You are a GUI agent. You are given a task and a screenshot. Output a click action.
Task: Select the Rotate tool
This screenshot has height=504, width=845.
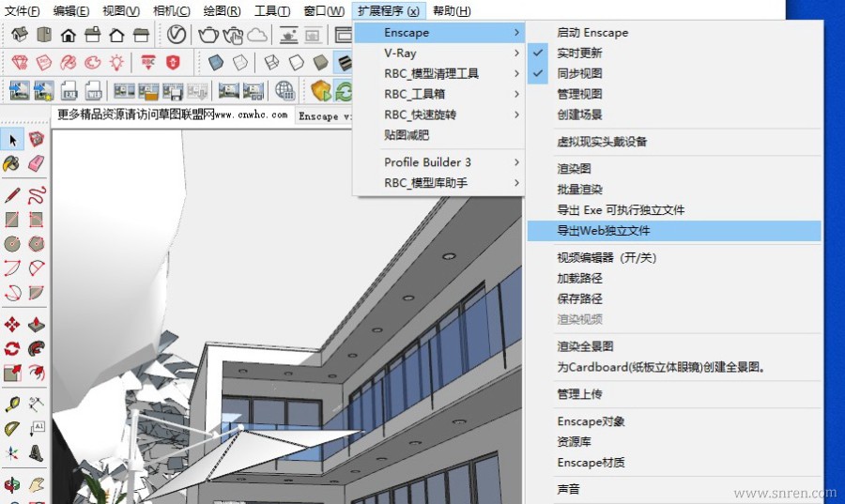pyautogui.click(x=12, y=348)
